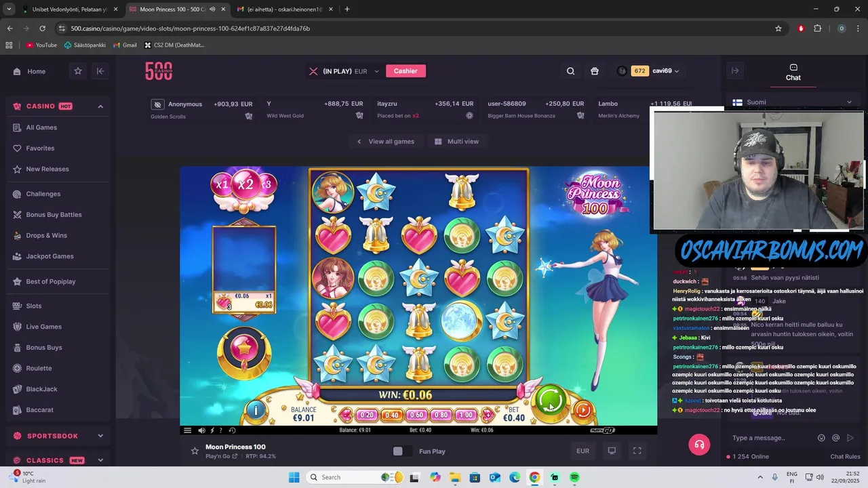868x488 pixels.
Task: Toggle the Fun Play switch
Action: (x=401, y=451)
